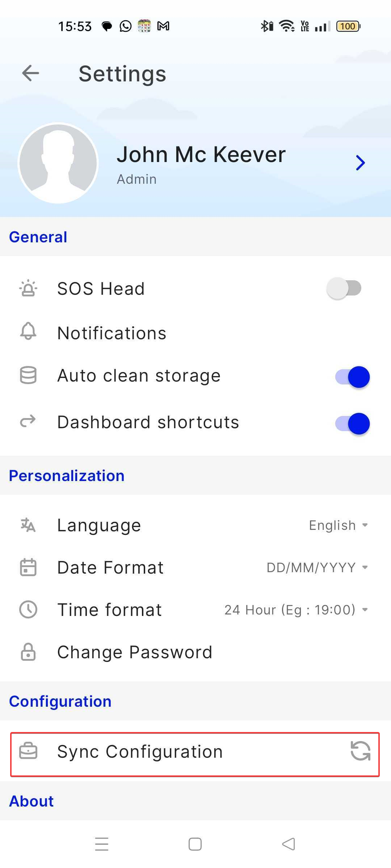The width and height of the screenshot is (391, 868).
Task: Tap the back arrow in Settings header
Action: pyautogui.click(x=30, y=73)
